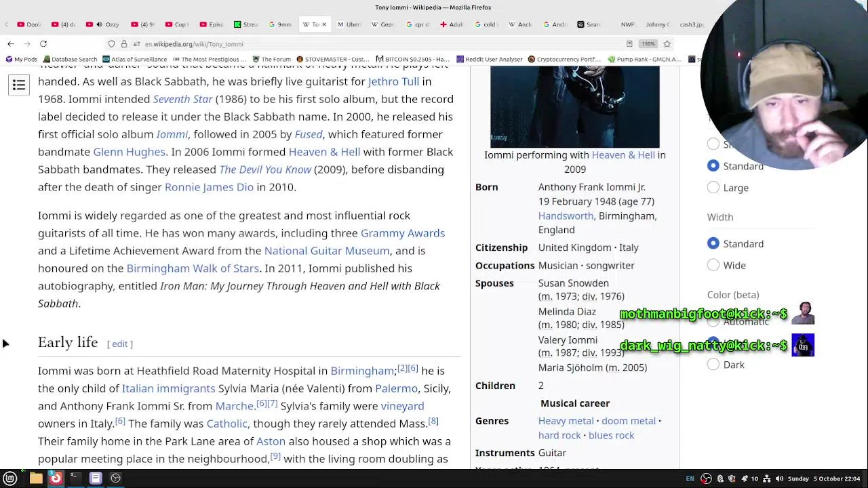Open STOVEMASTER bookmark
Screen dimensions: 868x488
click(332, 60)
